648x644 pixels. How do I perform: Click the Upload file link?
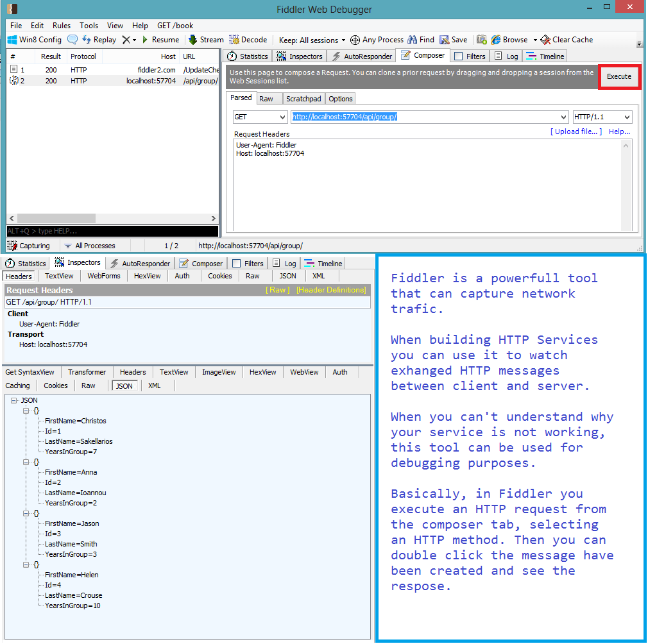(576, 131)
